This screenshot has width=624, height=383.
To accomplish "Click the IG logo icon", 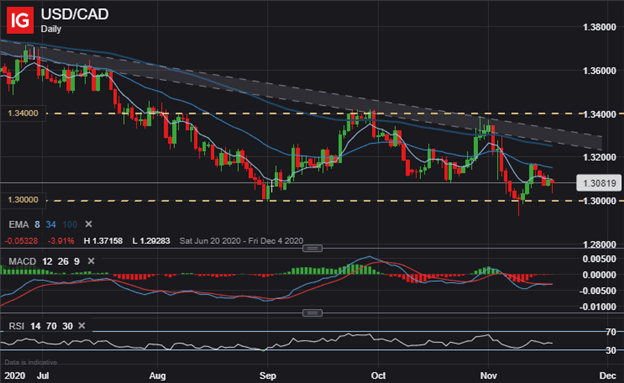I will (20, 20).
